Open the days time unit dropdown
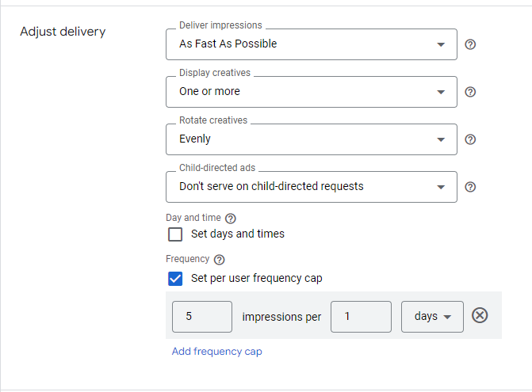532x392 pixels. (x=432, y=317)
